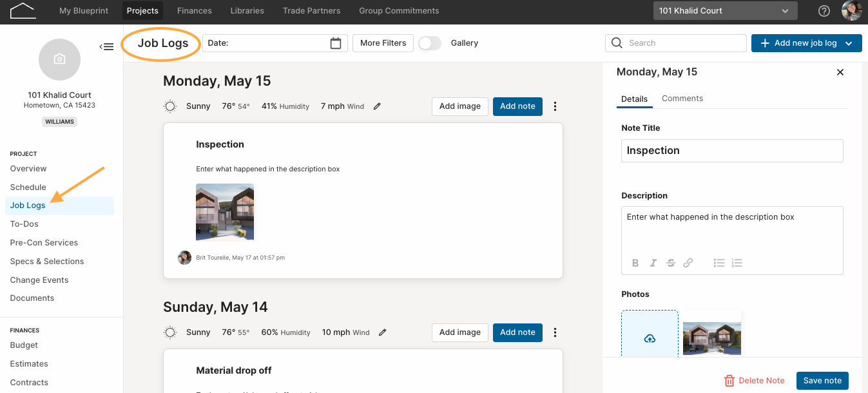Go to My Blueprint

tap(84, 11)
